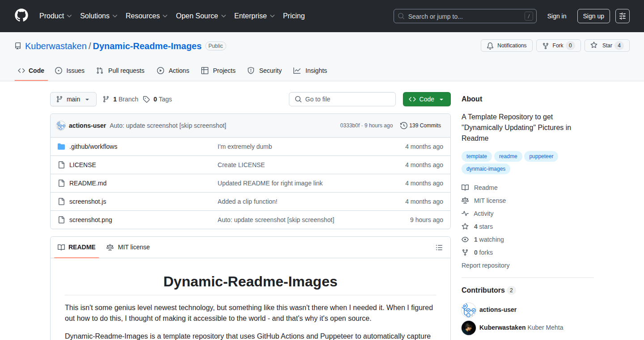Open the GitHub homepage logo
644x340 pixels.
[x=21, y=16]
